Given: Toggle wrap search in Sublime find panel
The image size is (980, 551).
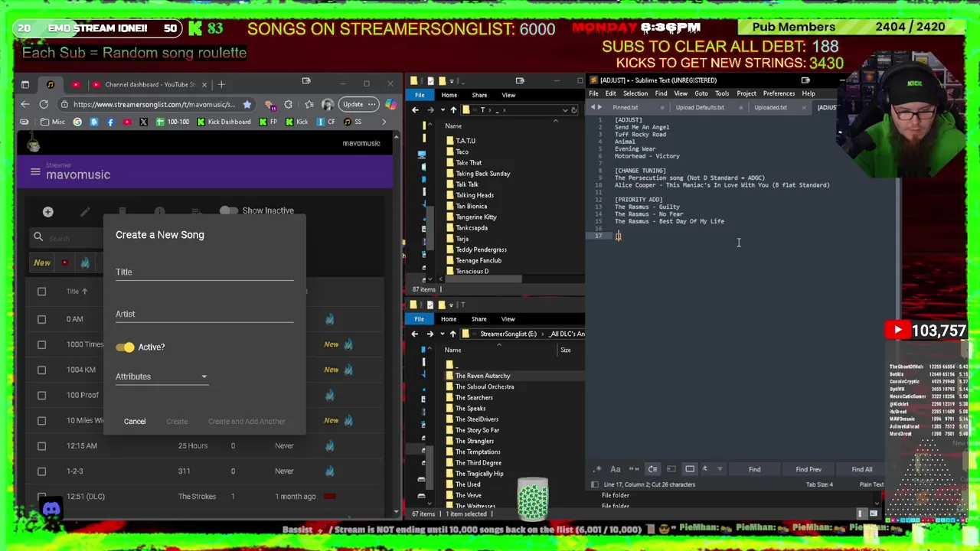Looking at the screenshot, I should coord(652,469).
